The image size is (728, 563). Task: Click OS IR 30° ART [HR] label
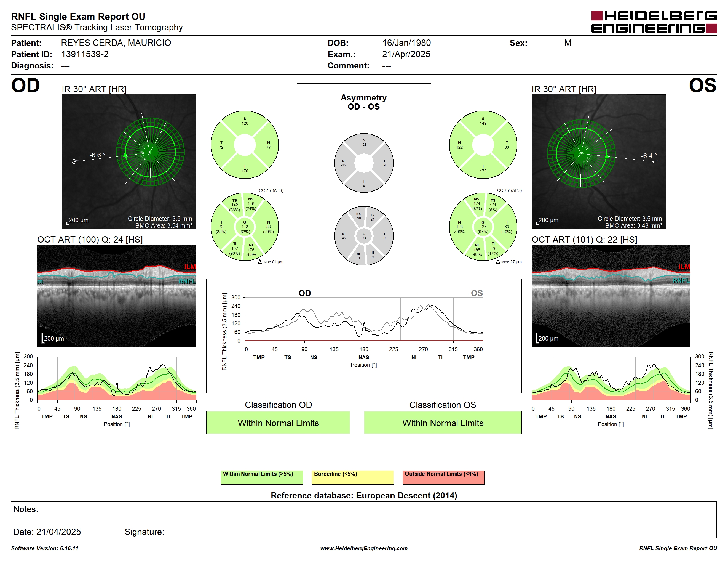click(x=564, y=89)
